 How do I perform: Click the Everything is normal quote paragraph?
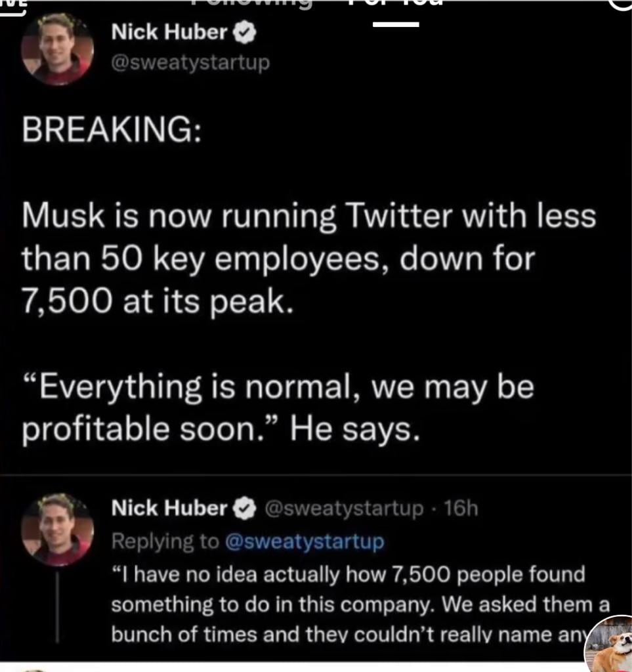(x=278, y=408)
